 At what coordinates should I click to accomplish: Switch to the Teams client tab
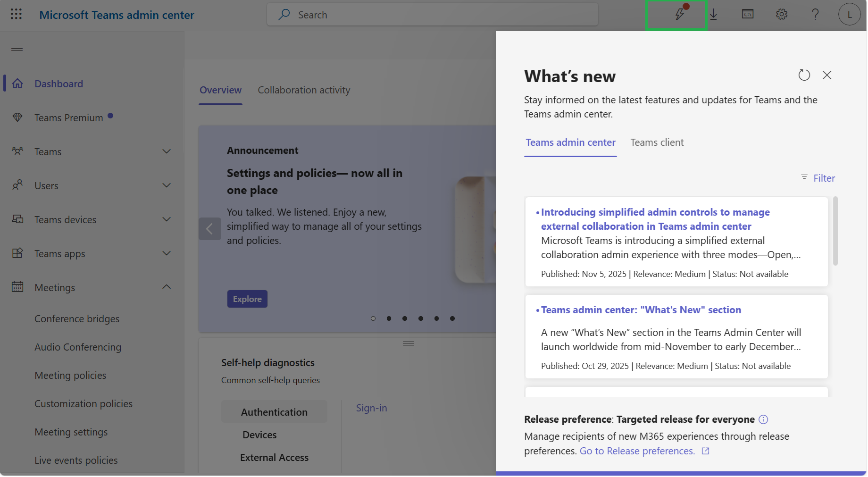657,142
